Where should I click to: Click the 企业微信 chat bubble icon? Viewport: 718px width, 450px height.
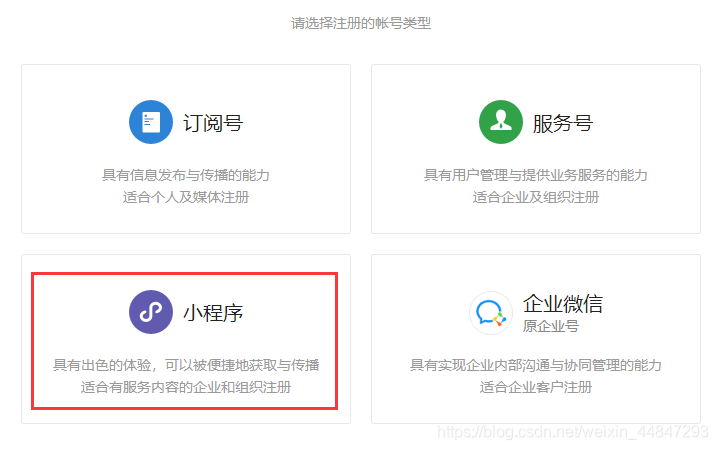pos(490,313)
